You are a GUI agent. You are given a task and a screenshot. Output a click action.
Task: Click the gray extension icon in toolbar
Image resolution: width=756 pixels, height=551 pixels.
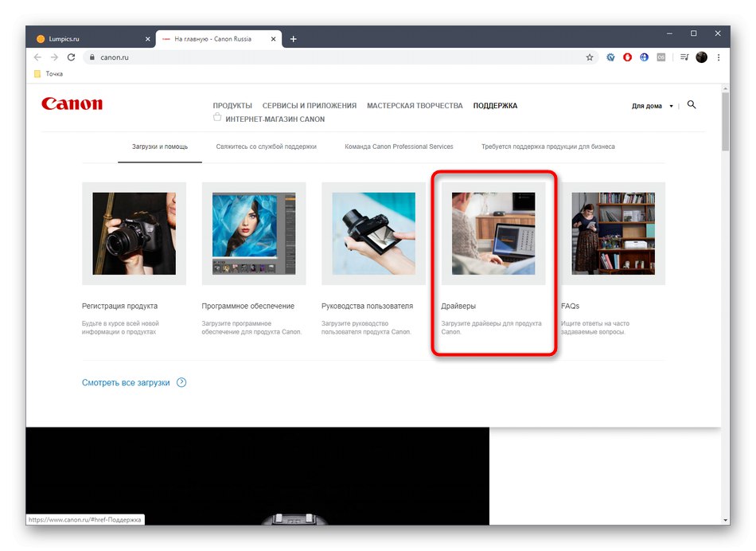click(x=661, y=57)
